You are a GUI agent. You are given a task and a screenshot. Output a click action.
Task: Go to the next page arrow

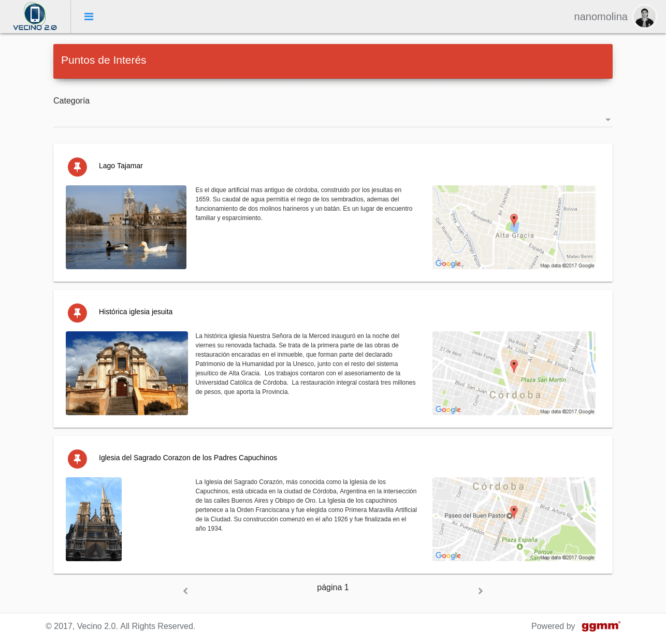tap(480, 591)
